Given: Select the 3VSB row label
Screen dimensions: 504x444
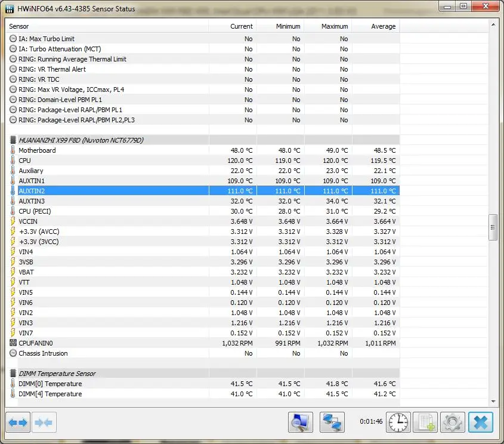Looking at the screenshot, I should click(26, 262).
